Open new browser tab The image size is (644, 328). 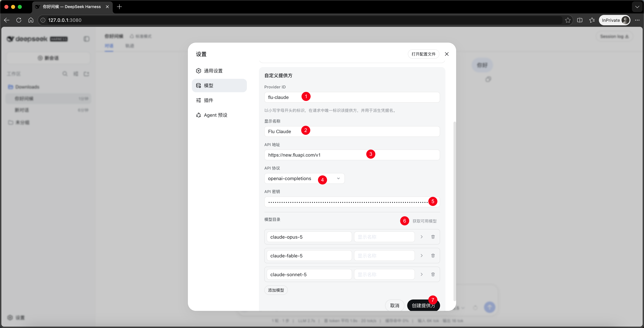click(119, 7)
